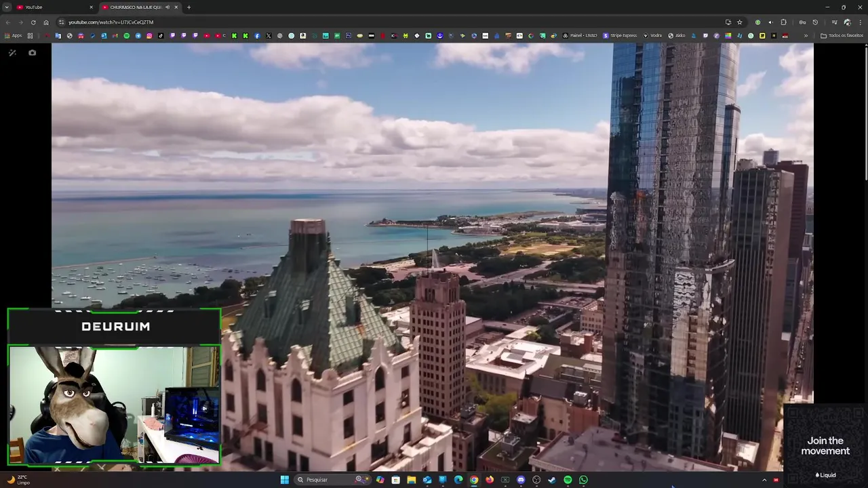Open the X (Twitter) bookmark

click(269, 35)
